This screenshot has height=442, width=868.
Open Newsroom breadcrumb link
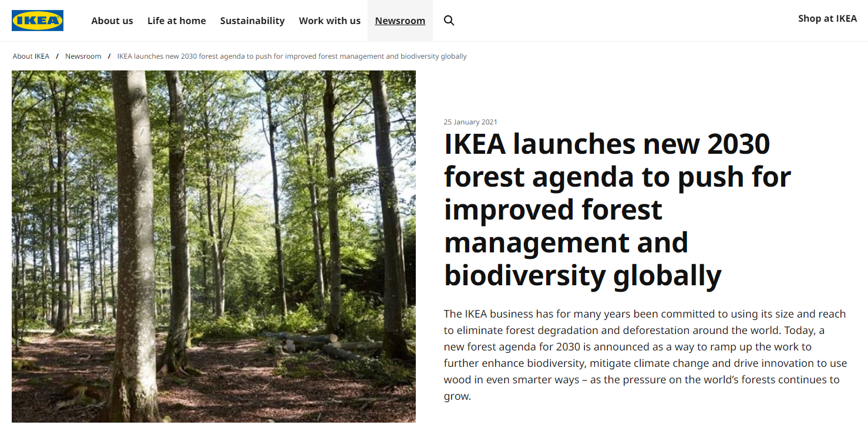tap(83, 56)
